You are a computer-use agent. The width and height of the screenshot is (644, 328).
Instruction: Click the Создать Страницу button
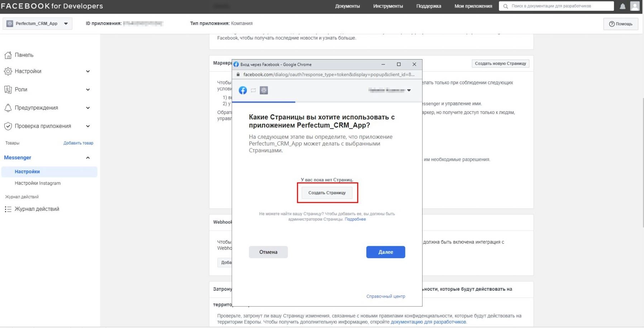pyautogui.click(x=327, y=193)
